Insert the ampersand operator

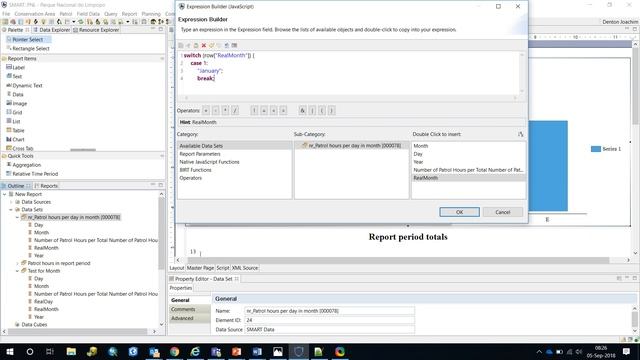302,111
